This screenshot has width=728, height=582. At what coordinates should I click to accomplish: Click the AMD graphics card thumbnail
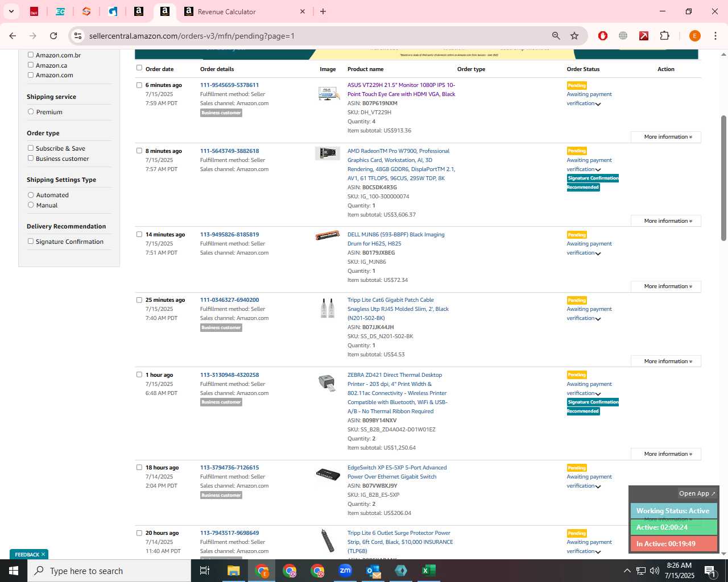tap(328, 153)
